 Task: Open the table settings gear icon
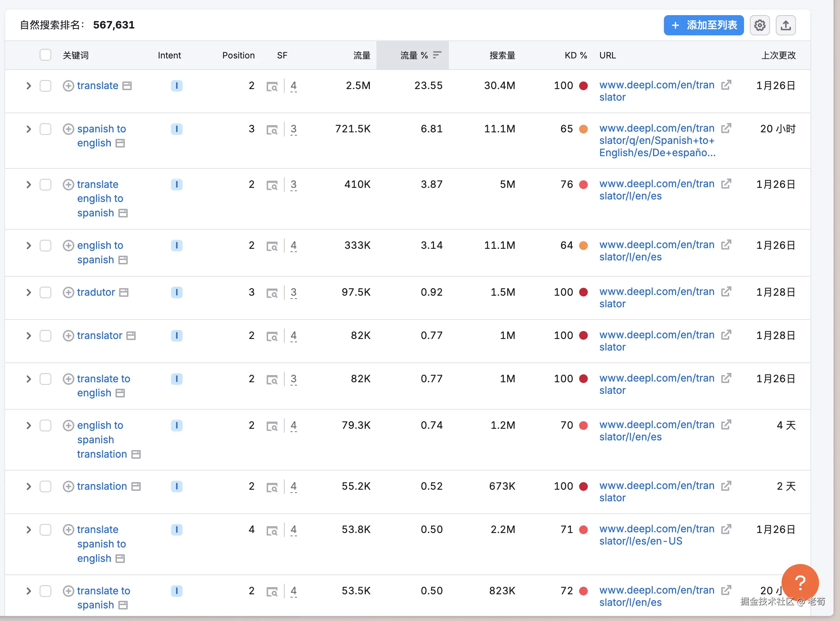click(760, 25)
